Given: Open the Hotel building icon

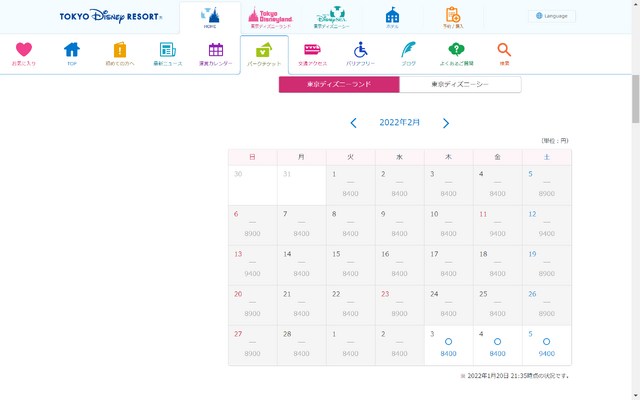Looking at the screenshot, I should click(392, 18).
